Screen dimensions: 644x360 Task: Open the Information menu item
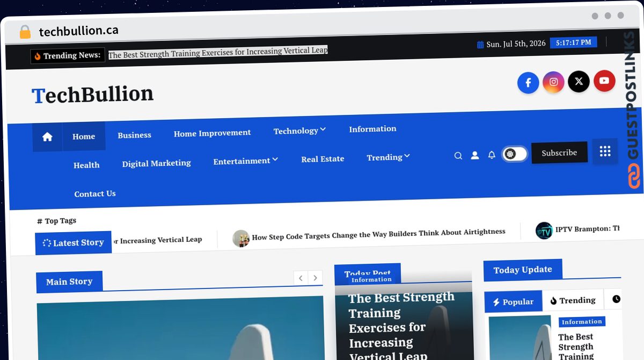click(x=372, y=129)
